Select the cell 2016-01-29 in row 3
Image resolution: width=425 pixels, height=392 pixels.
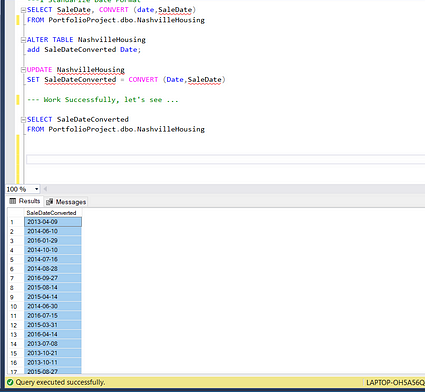[x=53, y=240]
